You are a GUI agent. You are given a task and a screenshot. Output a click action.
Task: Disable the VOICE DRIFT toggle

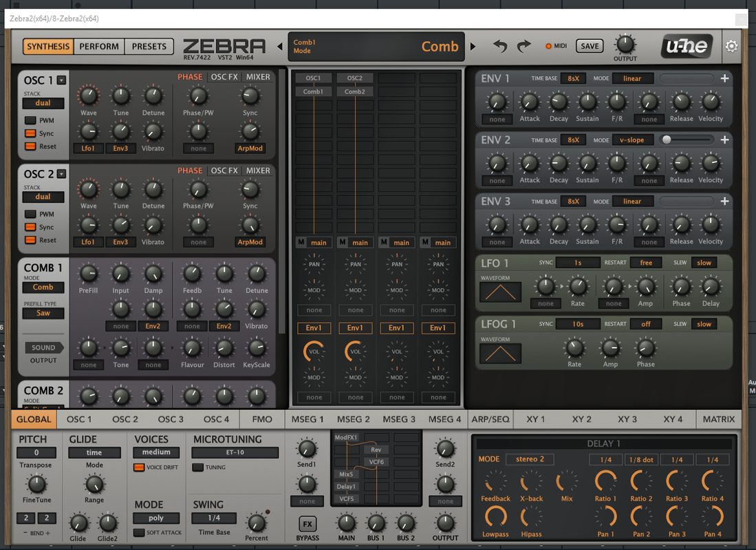click(x=139, y=467)
